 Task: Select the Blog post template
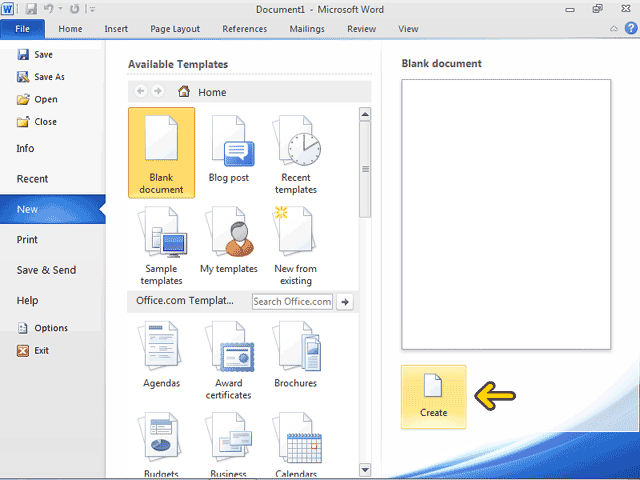[x=229, y=149]
